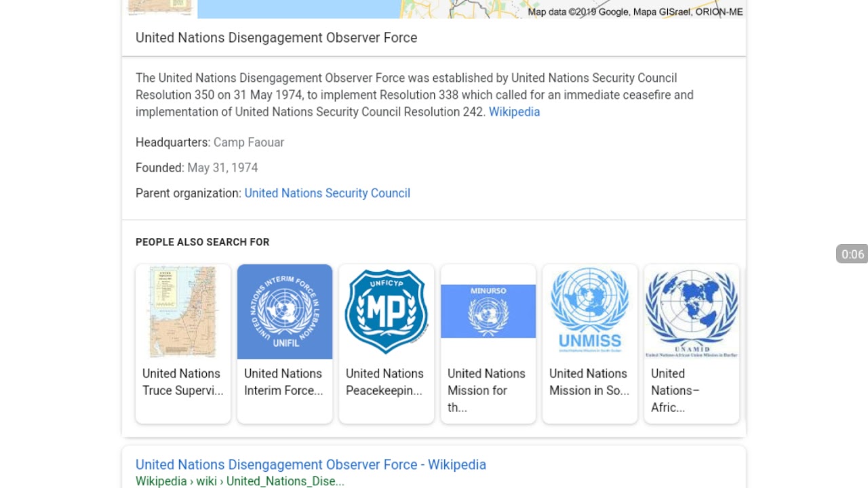The image size is (868, 488).
Task: Click the 'PEOPLE ALSO SEARCH FOR' heading
Action: [x=202, y=242]
